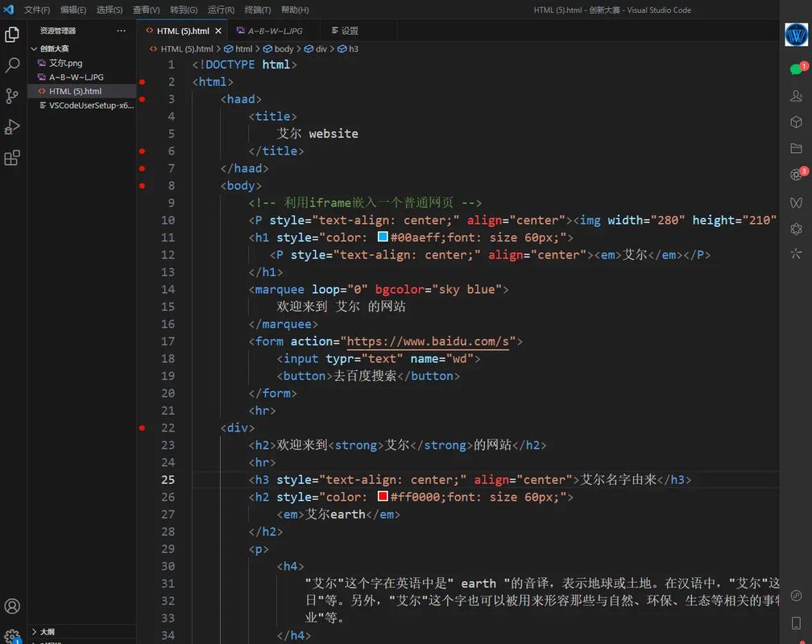Open the Accounts icon above the gear
The height and width of the screenshot is (644, 812).
coord(12,606)
